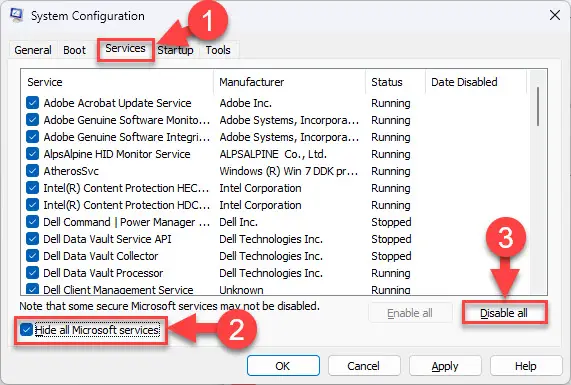The height and width of the screenshot is (385, 571).
Task: Uncheck Intel Content Protection HEC checkbox
Action: coord(32,188)
